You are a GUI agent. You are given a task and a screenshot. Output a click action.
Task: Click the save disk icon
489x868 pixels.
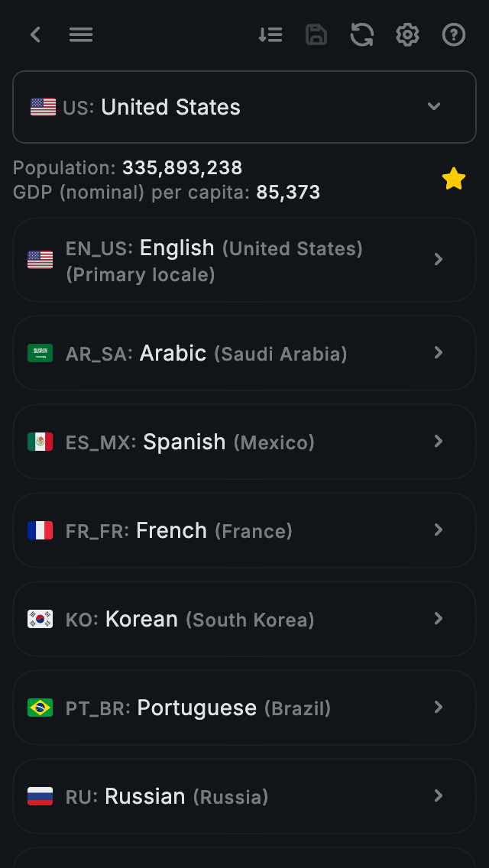tap(316, 34)
